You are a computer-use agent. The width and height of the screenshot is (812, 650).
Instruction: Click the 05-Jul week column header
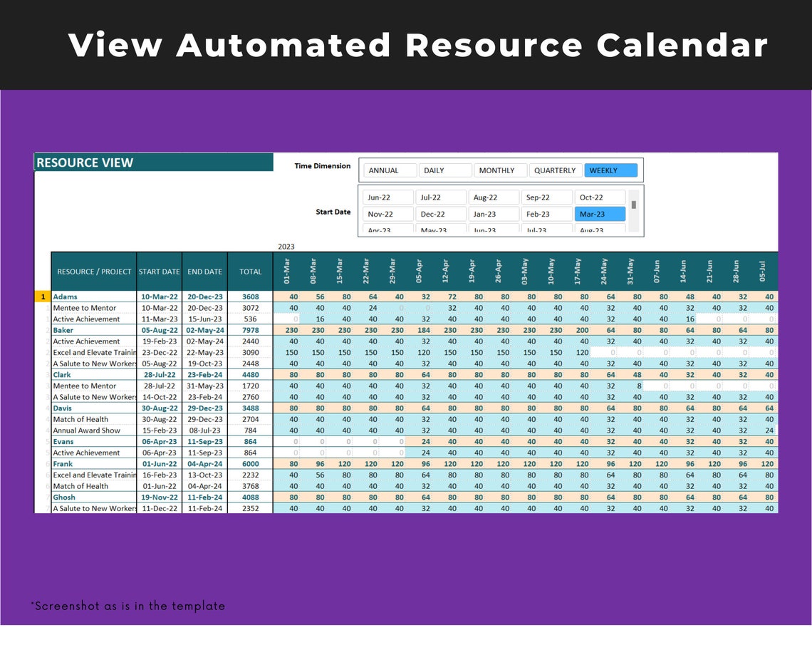pyautogui.click(x=761, y=272)
